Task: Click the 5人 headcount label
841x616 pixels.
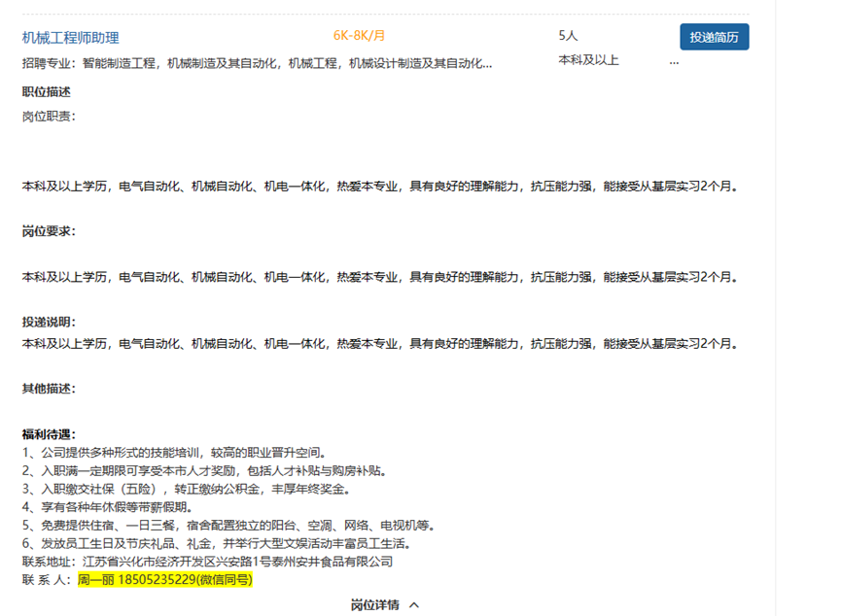Action: click(x=568, y=35)
